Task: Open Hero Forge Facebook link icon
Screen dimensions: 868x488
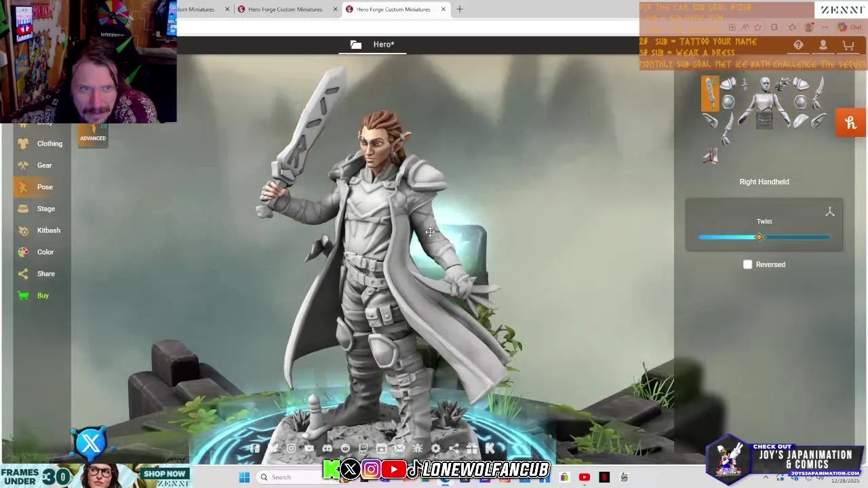Action: coord(255,448)
